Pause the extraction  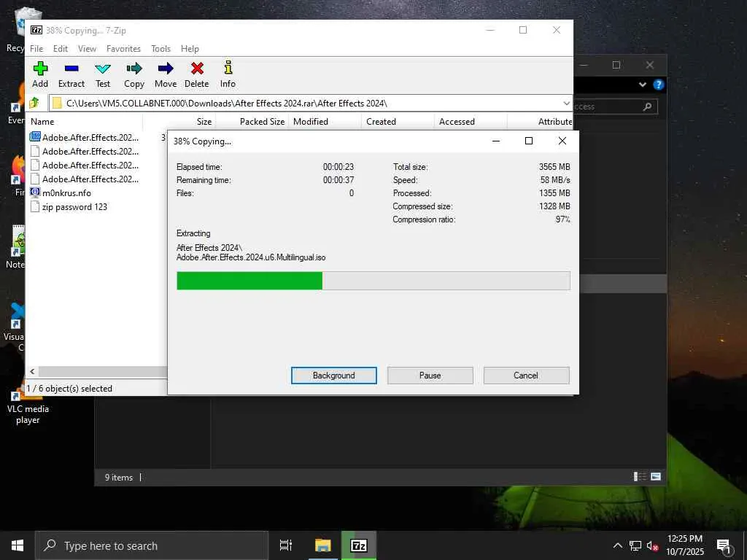point(430,376)
